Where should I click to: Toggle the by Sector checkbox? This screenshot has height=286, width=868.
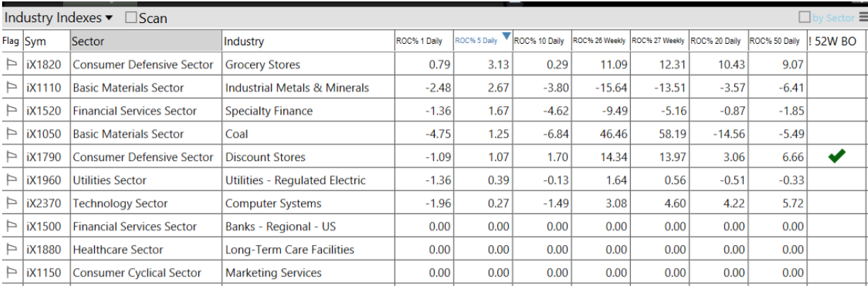coord(805,18)
